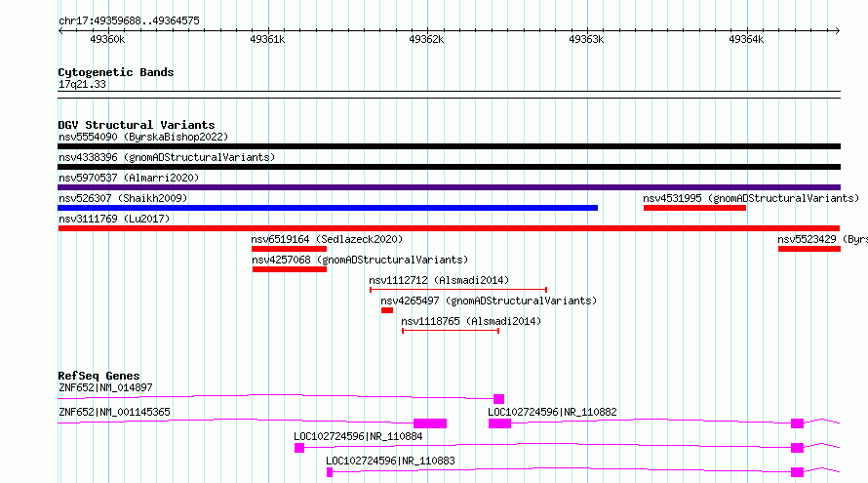The image size is (868, 483).
Task: Open variant nsv5523429 label at right edge
Action: [x=822, y=239]
